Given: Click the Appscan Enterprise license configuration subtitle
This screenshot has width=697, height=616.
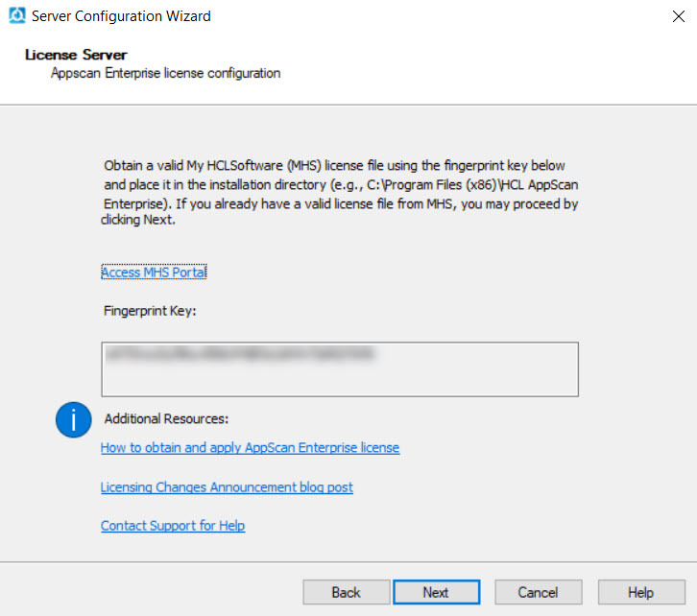Looking at the screenshot, I should [165, 73].
